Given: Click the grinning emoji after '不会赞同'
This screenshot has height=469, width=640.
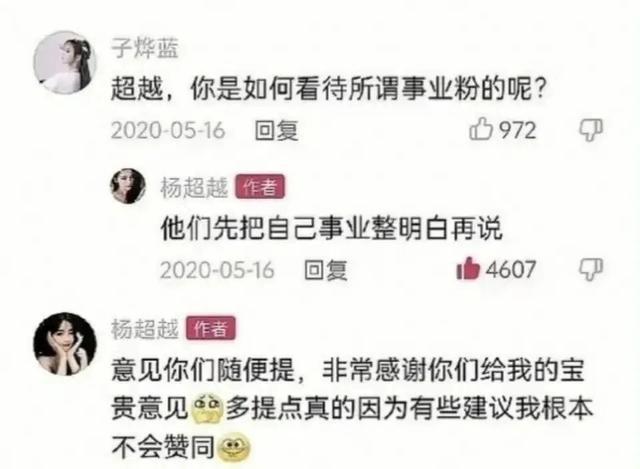Looking at the screenshot, I should (233, 447).
